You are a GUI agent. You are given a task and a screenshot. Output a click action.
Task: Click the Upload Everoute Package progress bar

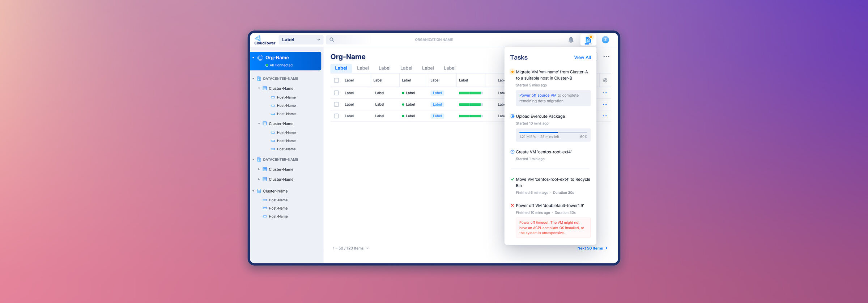553,132
